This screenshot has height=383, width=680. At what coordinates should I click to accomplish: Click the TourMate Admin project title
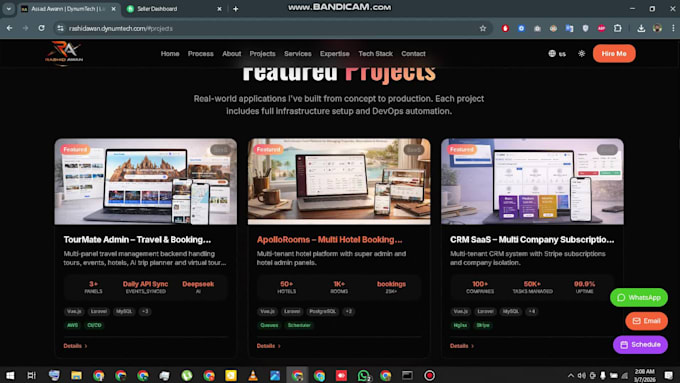click(137, 239)
